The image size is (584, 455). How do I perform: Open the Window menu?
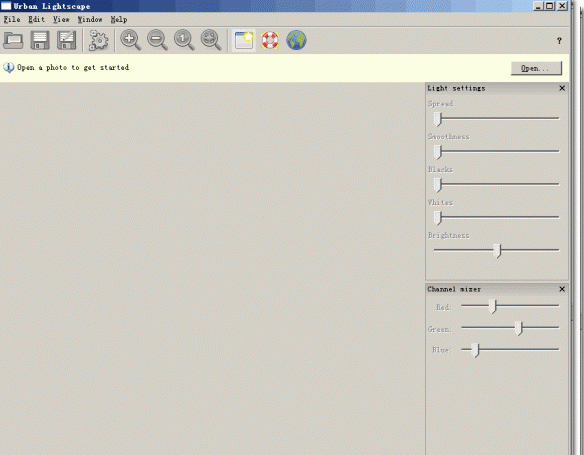click(90, 19)
